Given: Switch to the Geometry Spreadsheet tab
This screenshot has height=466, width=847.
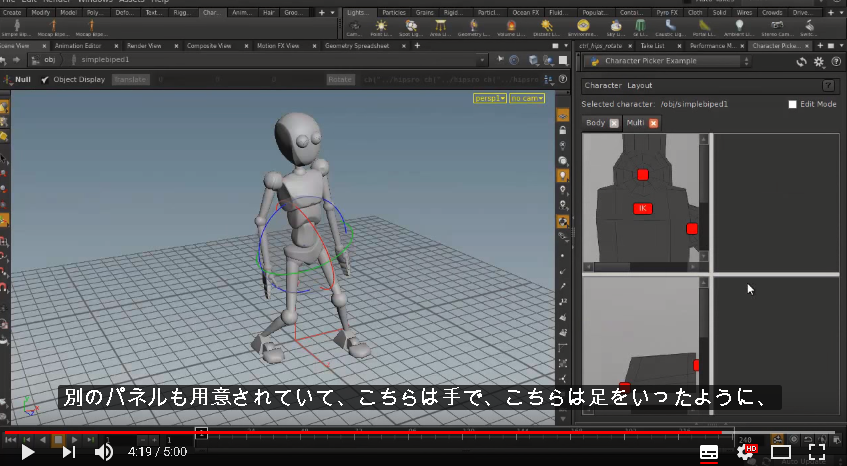Looking at the screenshot, I should point(357,46).
